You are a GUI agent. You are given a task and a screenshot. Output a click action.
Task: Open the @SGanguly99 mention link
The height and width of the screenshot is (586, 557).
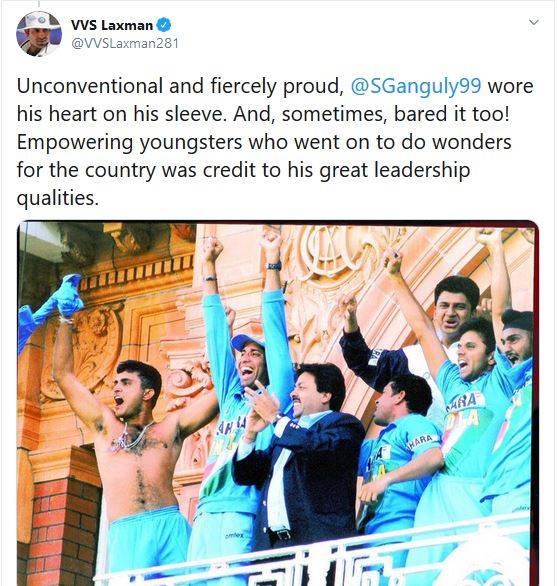[416, 86]
